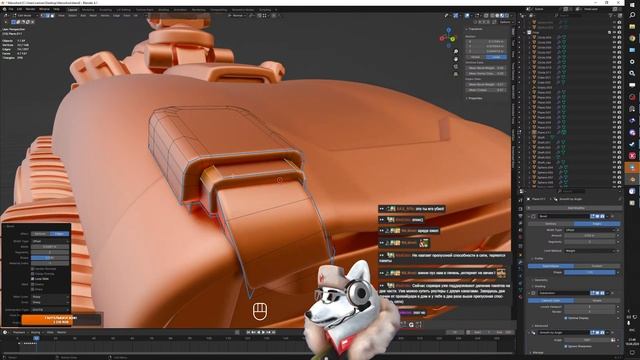Open the Mesh menu in viewport header

click(93, 16)
